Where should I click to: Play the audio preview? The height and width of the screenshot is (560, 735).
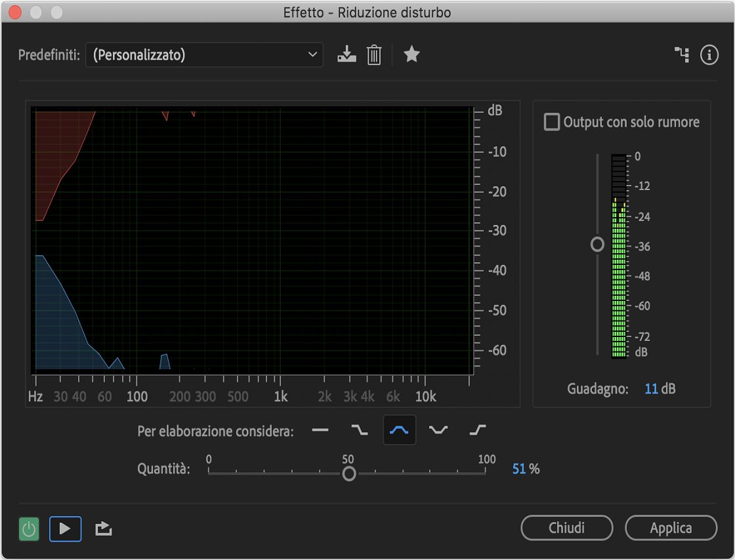65,529
